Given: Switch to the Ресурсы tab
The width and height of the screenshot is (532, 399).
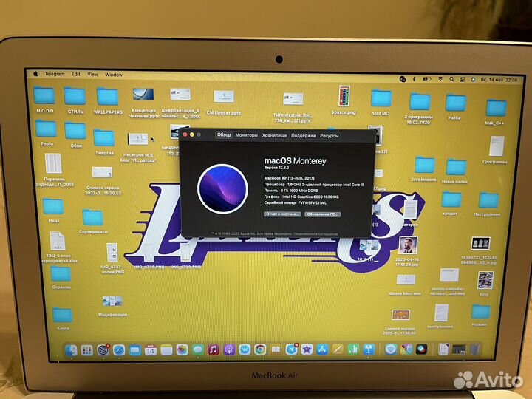Looking at the screenshot, I should pos(329,136).
